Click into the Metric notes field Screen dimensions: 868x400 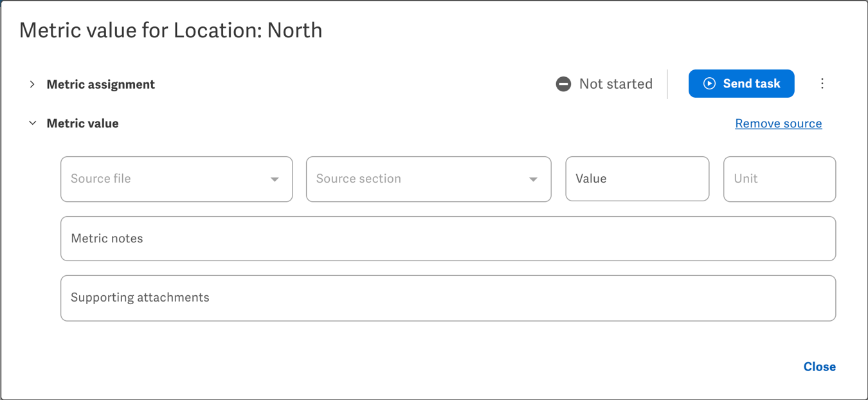[448, 239]
